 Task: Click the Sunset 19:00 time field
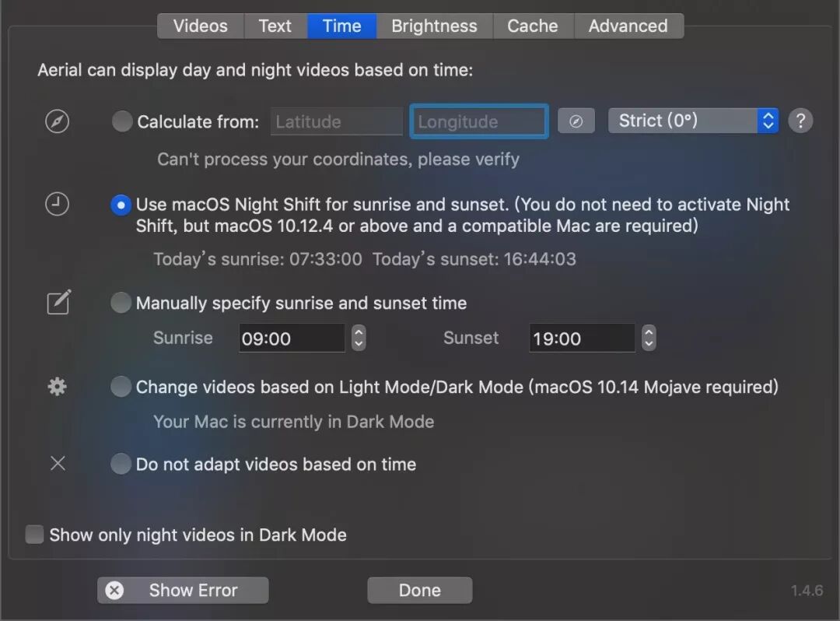pyautogui.click(x=583, y=338)
